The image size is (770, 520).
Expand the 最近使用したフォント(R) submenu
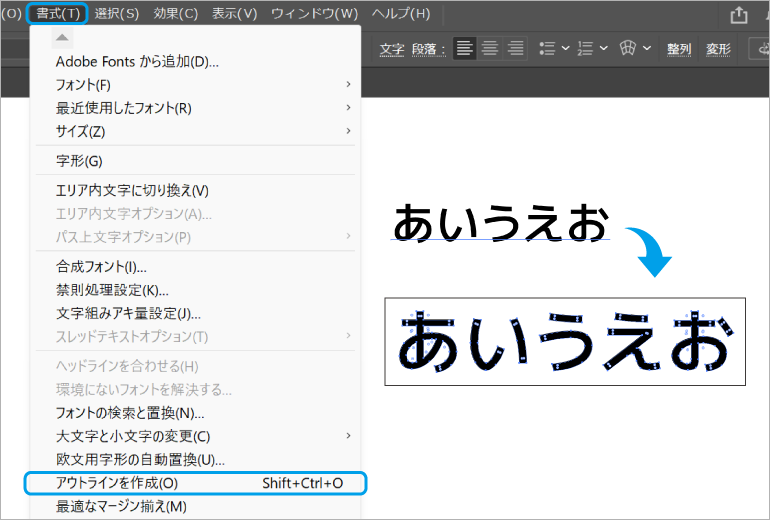195,108
